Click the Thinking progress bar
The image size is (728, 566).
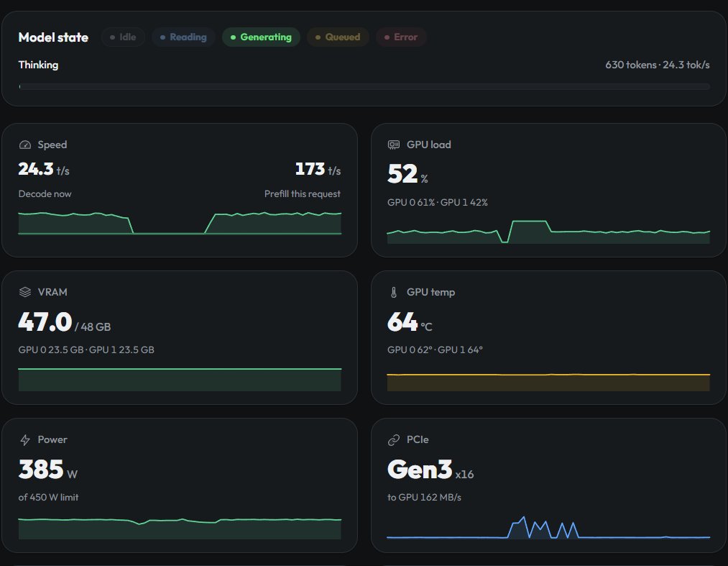pyautogui.click(x=364, y=86)
